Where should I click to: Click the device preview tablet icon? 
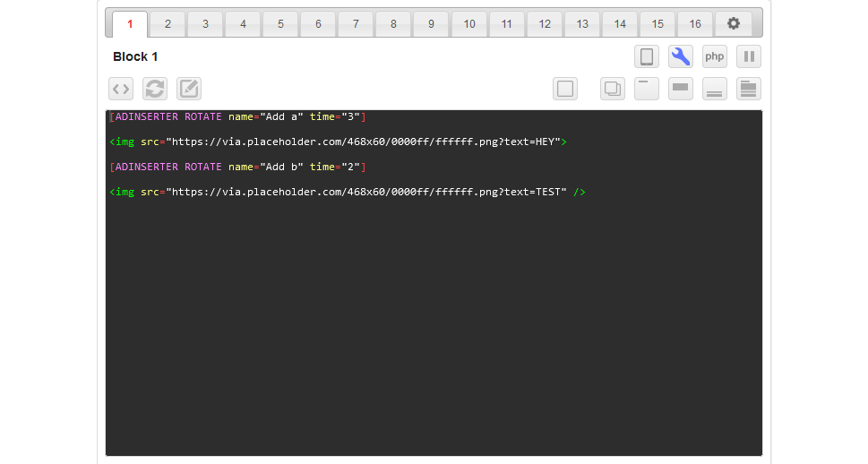647,56
